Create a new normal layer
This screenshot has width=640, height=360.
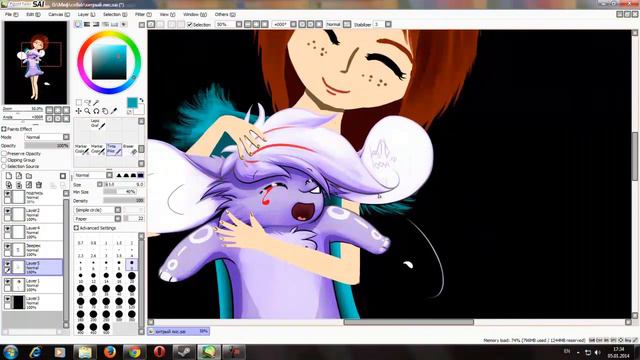9,176
